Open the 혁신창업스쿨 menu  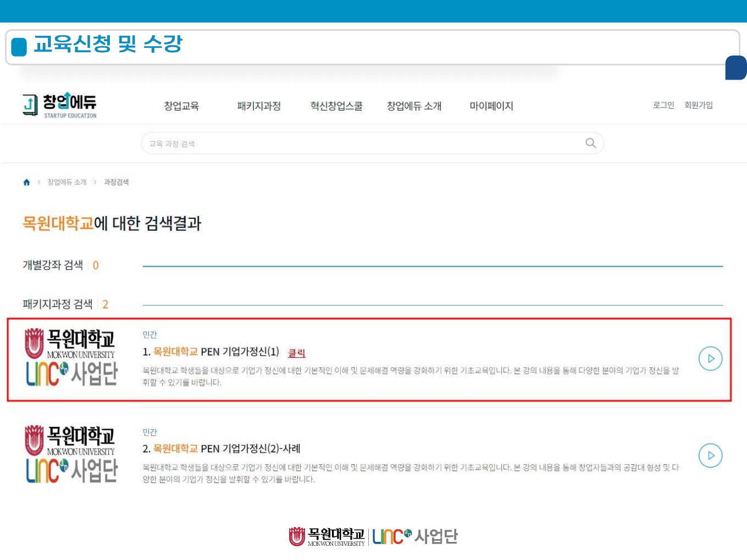pos(336,106)
